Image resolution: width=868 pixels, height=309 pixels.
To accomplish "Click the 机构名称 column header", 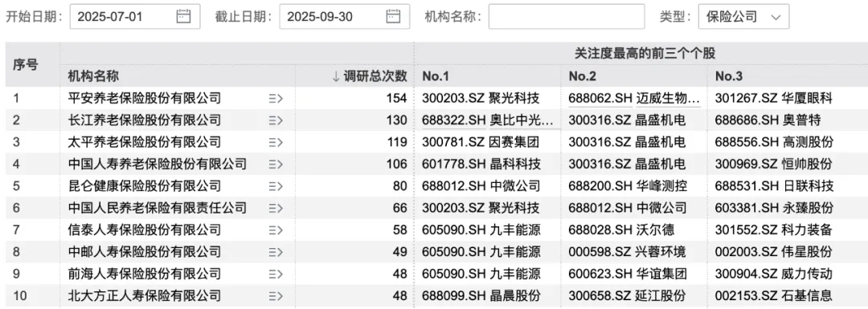I will pyautogui.click(x=93, y=76).
